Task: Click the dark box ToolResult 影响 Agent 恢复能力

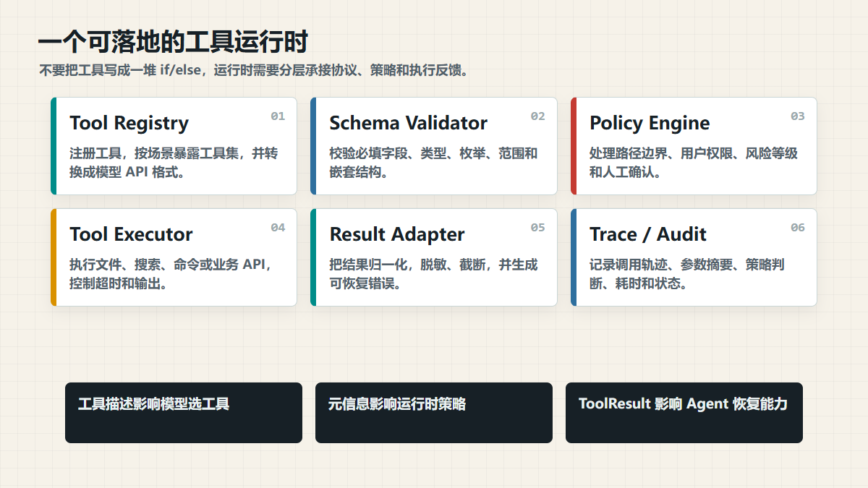Action: pyautogui.click(x=684, y=413)
